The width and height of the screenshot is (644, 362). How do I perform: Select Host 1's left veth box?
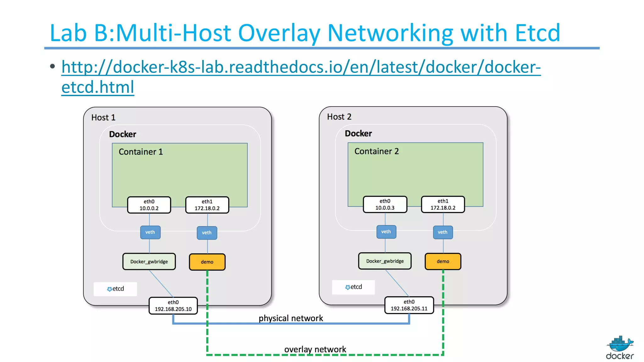(x=150, y=232)
